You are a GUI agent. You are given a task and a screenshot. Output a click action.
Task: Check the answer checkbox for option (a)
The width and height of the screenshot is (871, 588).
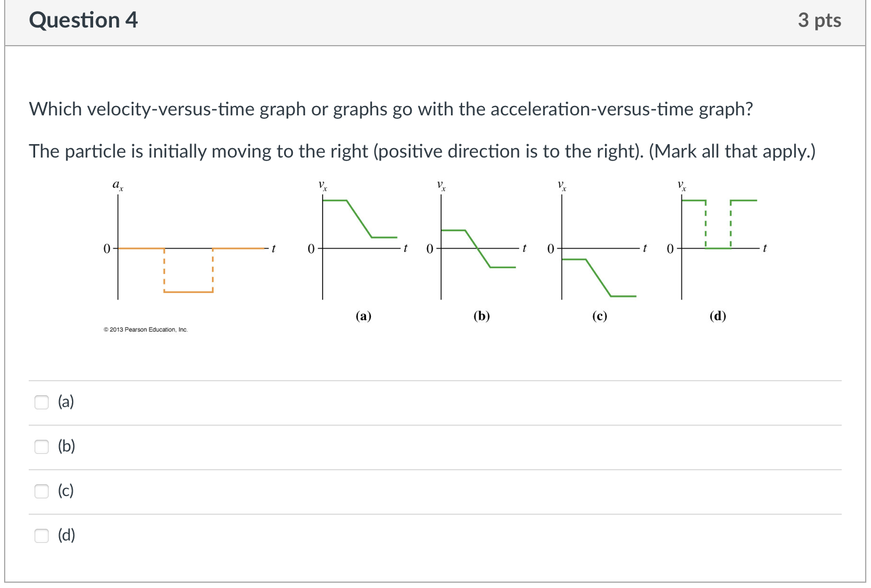point(41,402)
